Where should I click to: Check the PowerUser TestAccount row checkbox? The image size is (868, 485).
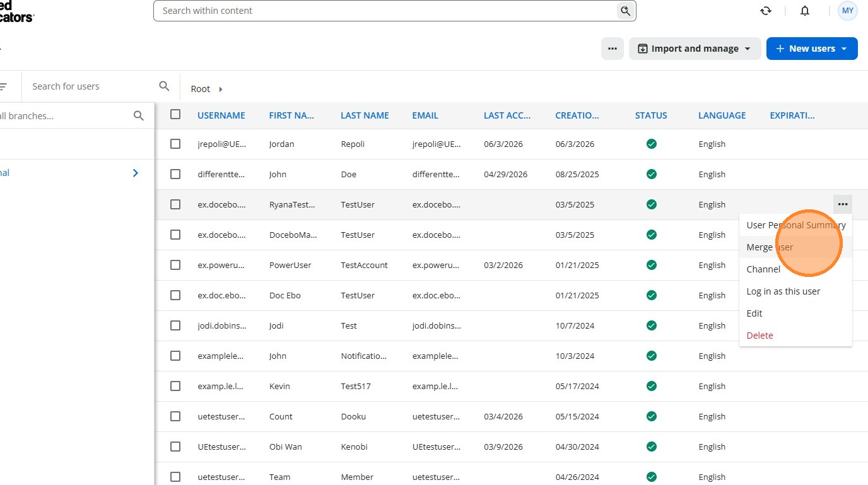coord(175,265)
